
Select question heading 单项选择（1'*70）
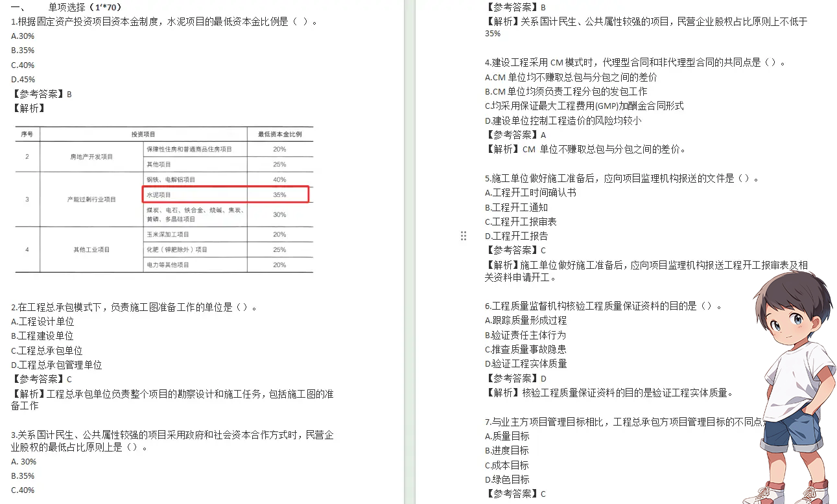point(84,7)
